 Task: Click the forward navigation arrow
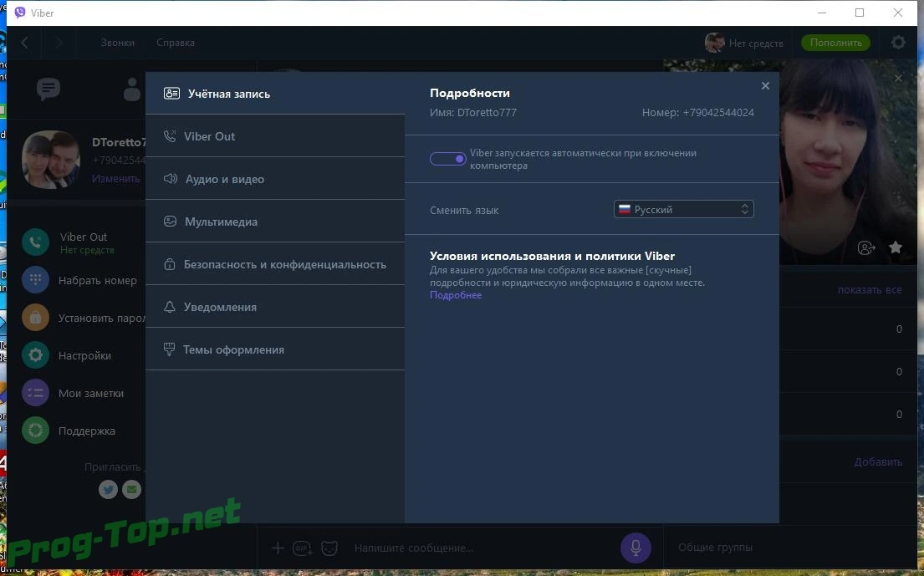point(59,43)
